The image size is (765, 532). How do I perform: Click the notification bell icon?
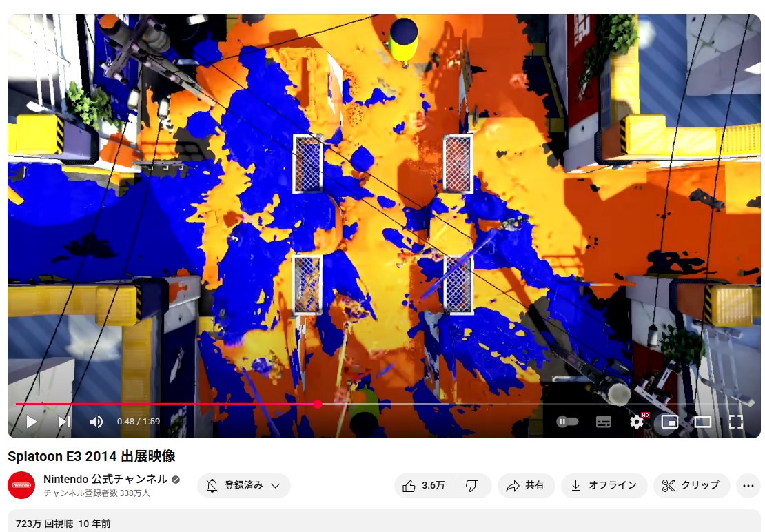pyautogui.click(x=212, y=486)
